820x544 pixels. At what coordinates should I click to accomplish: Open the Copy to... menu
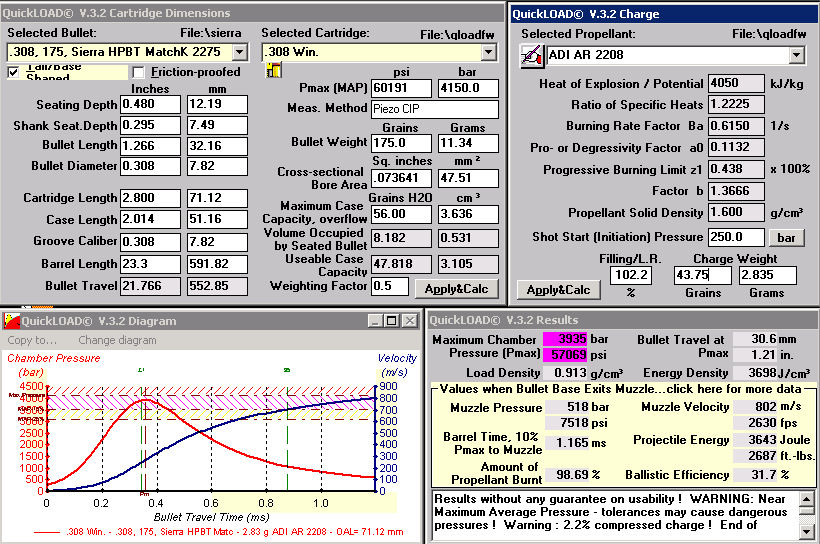pyautogui.click(x=32, y=340)
